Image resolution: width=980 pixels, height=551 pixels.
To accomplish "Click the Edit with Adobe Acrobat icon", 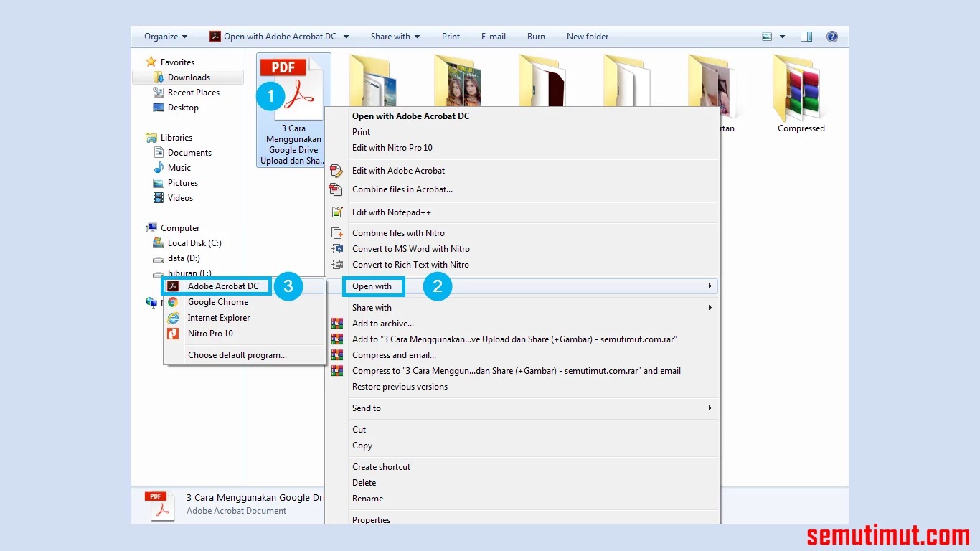I will click(x=336, y=171).
